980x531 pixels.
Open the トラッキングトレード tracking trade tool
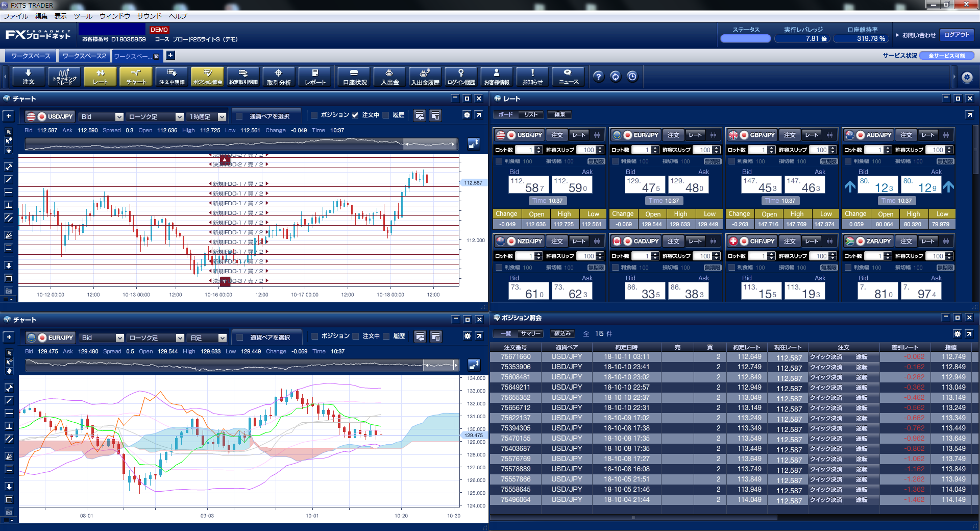[x=64, y=77]
